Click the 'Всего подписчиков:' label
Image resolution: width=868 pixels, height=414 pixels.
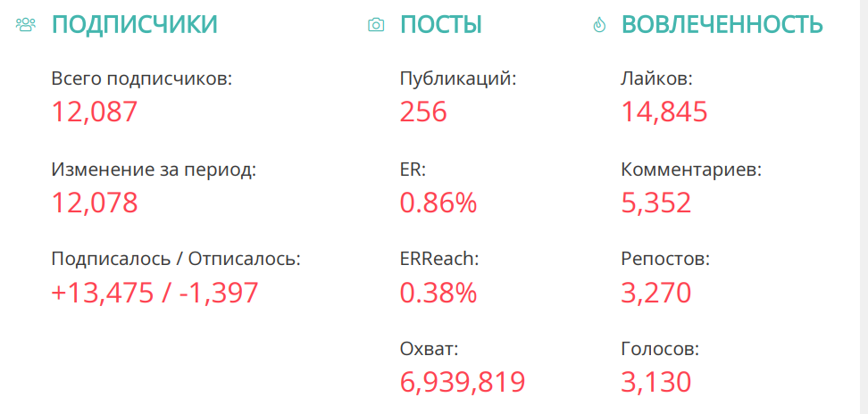[142, 79]
